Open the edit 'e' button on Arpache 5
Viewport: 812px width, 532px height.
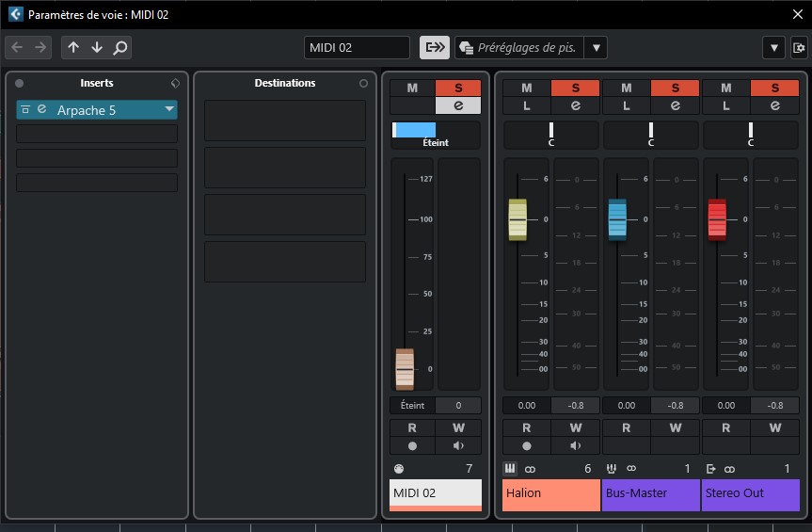pos(42,109)
